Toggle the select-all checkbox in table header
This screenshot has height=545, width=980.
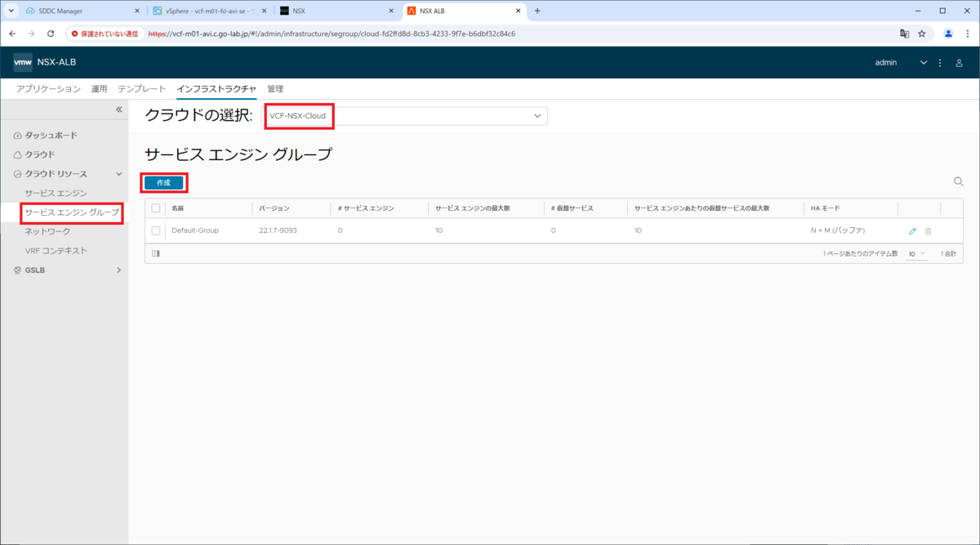pyautogui.click(x=156, y=208)
